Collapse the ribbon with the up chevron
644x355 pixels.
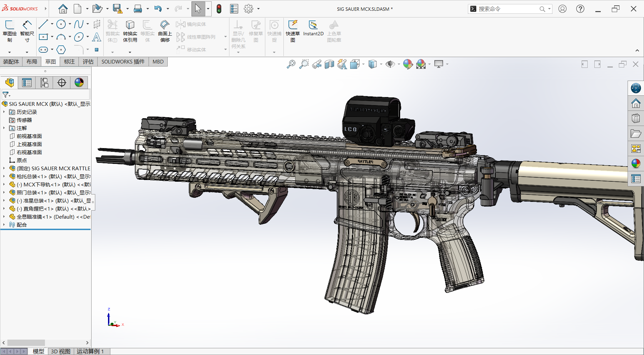point(637,51)
